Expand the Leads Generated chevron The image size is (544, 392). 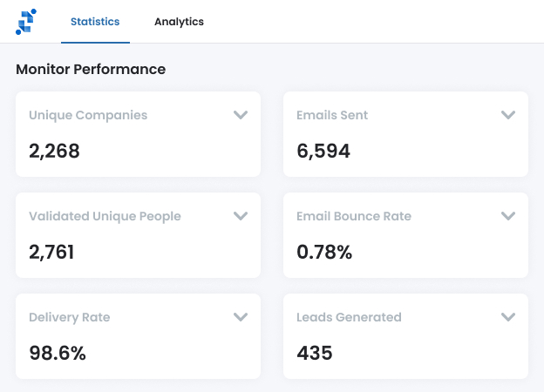point(508,317)
